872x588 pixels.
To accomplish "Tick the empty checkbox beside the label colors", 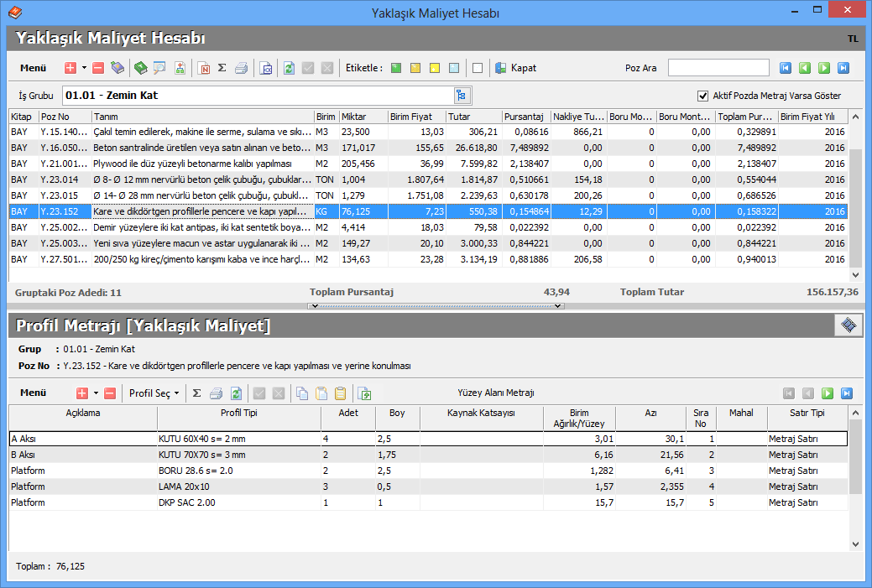I will pos(477,68).
